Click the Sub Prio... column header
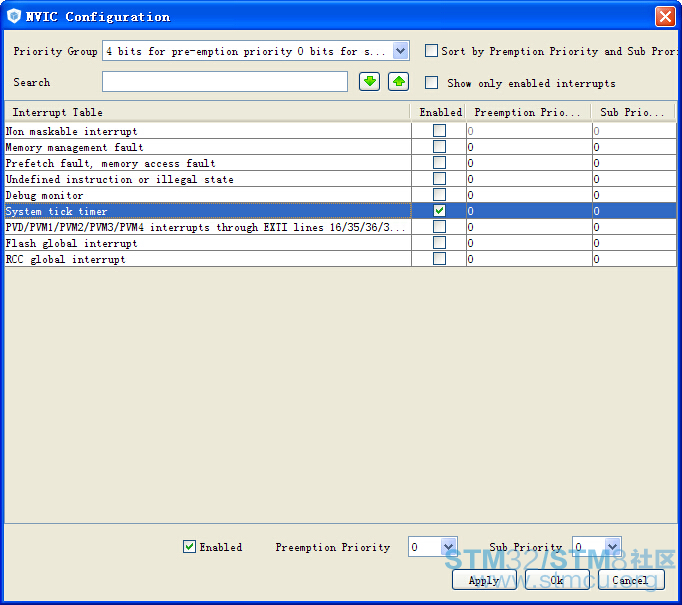The width and height of the screenshot is (682, 605). pyautogui.click(x=633, y=112)
